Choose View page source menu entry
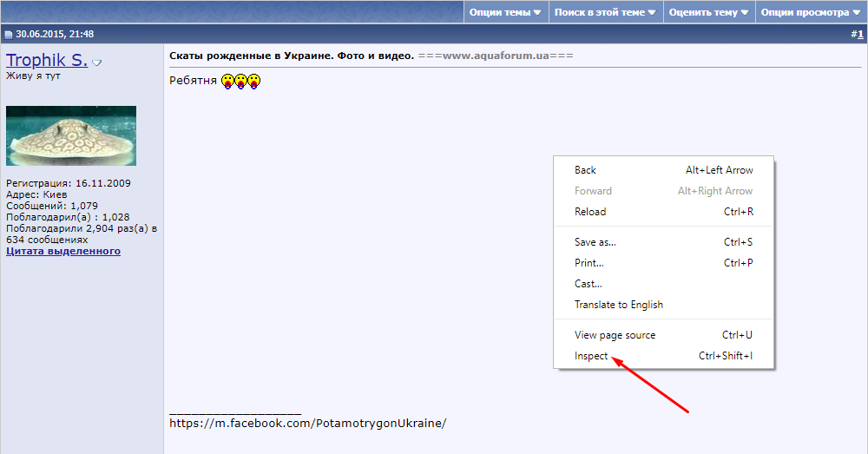The height and width of the screenshot is (454, 868). pos(615,335)
